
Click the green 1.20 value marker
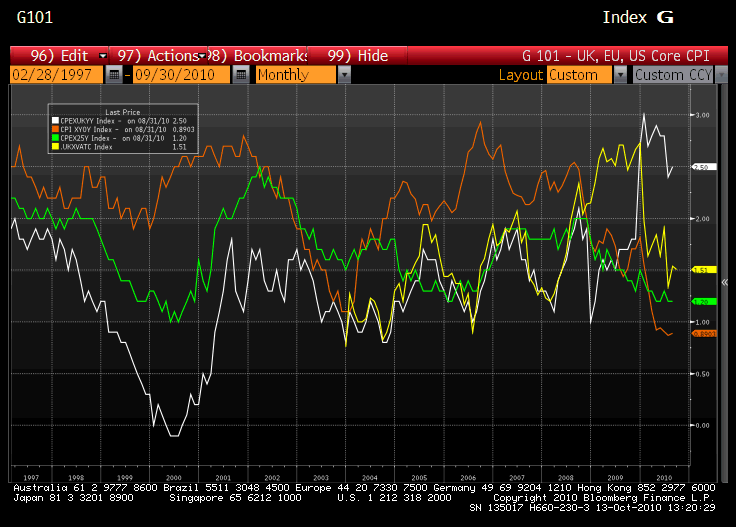pos(704,302)
